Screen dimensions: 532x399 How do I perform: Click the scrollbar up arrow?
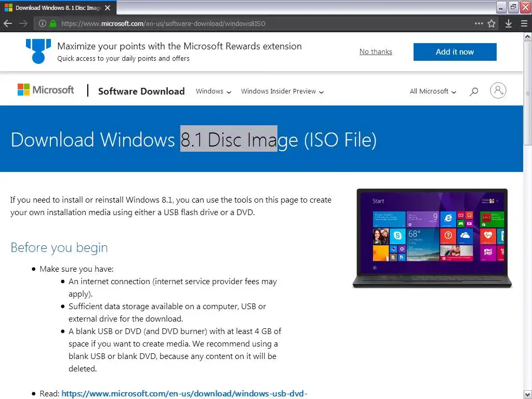click(x=528, y=36)
